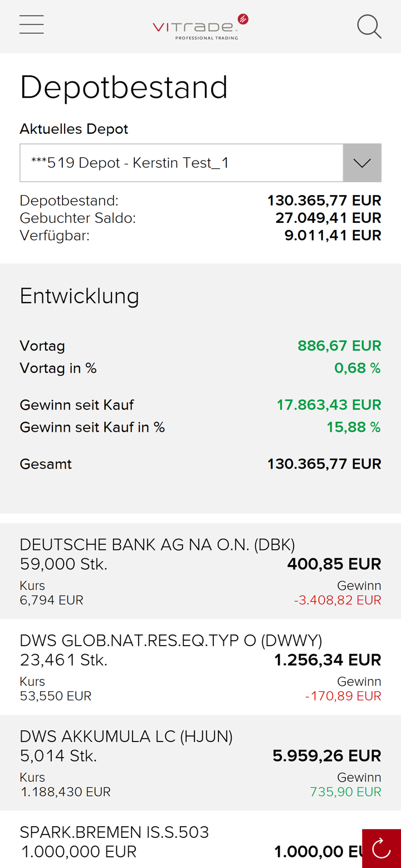Open the Deutsche Bank AG position
Image resolution: width=401 pixels, height=868 pixels.
tap(157, 545)
